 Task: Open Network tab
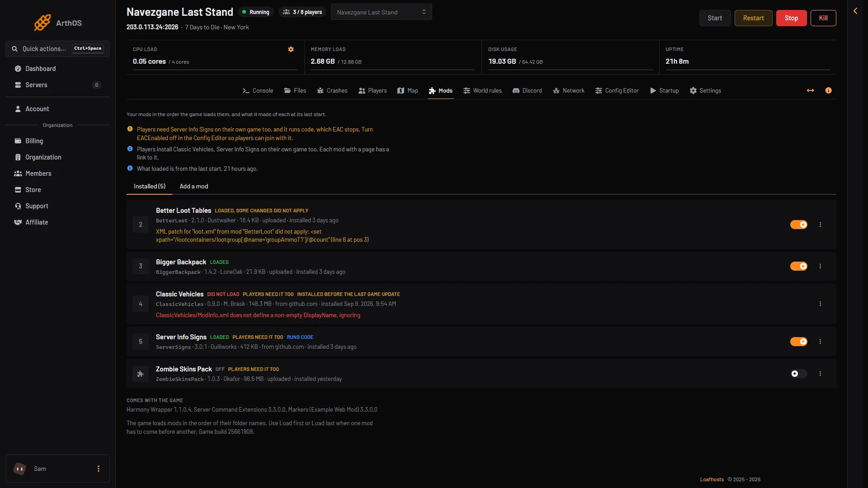point(568,91)
